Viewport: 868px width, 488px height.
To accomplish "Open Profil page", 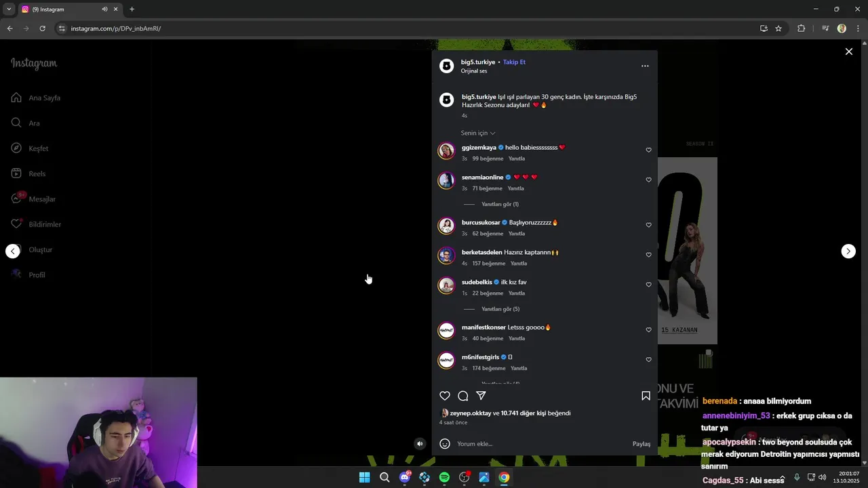I will (28, 274).
